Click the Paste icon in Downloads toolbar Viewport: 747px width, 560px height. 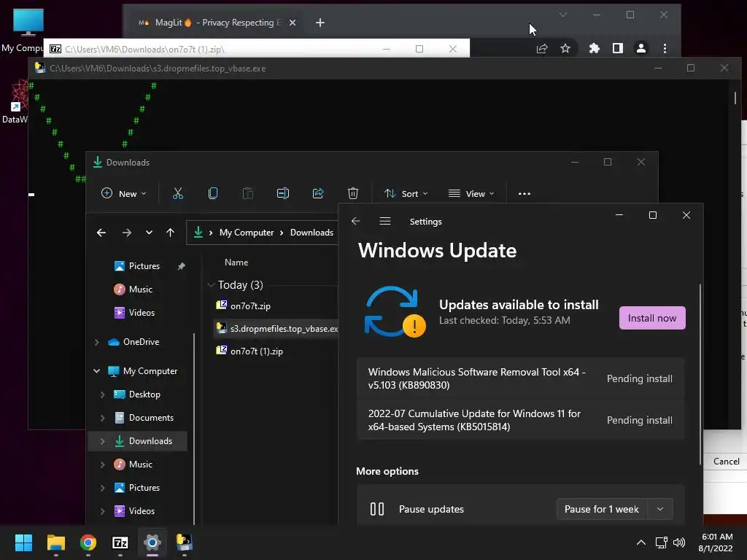pos(248,193)
